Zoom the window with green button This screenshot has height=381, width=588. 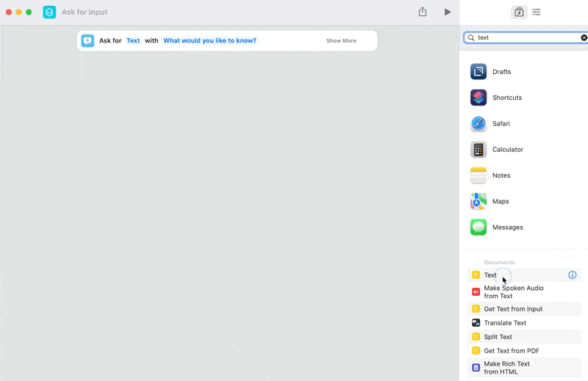29,12
